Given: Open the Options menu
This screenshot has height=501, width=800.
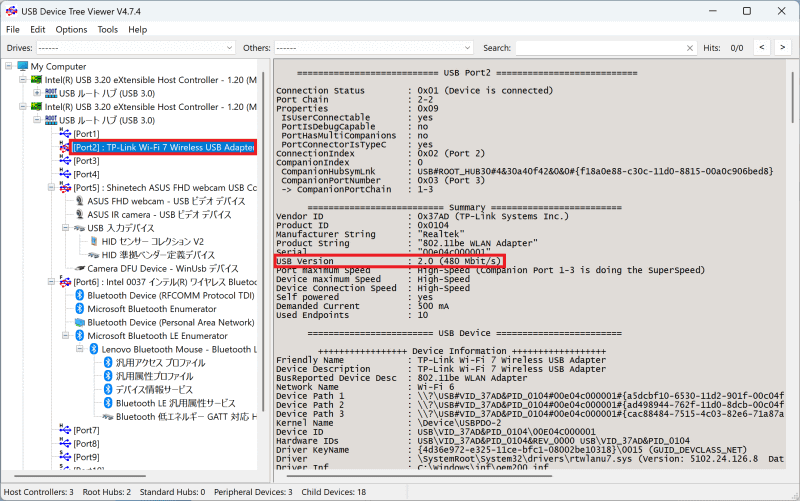Looking at the screenshot, I should (71, 30).
